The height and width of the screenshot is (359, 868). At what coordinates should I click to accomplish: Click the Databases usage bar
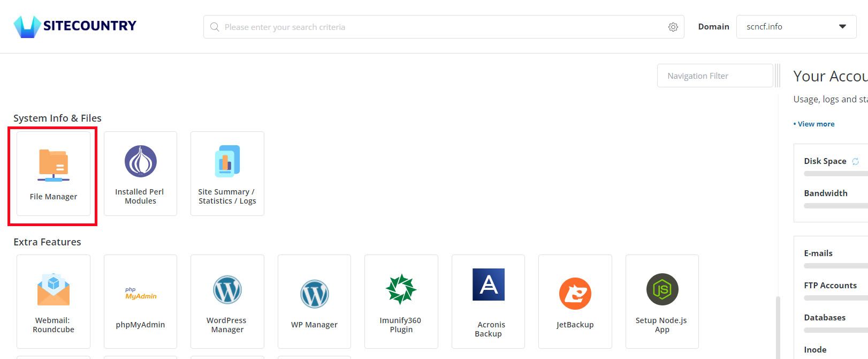pyautogui.click(x=836, y=330)
